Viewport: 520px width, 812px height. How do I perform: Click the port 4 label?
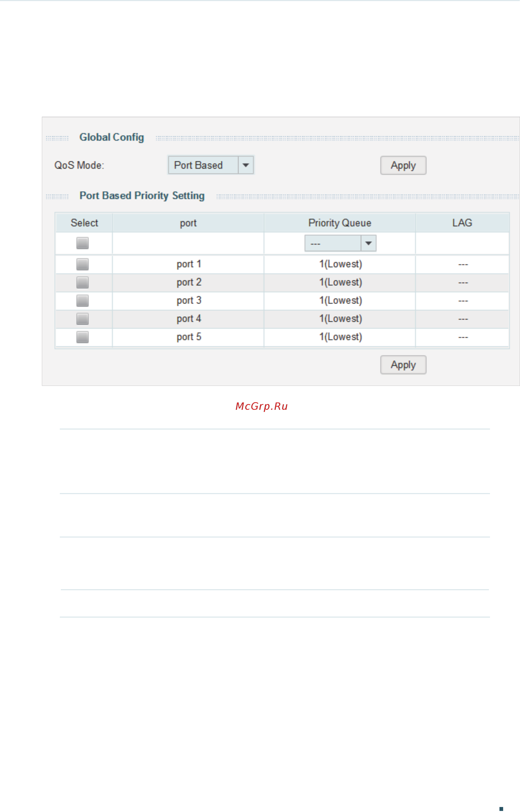click(x=189, y=319)
